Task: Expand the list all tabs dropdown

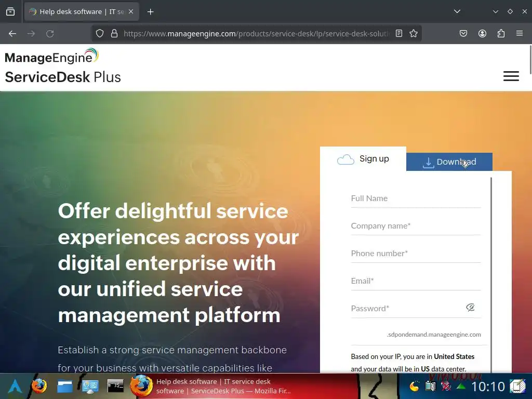Action: (x=457, y=11)
